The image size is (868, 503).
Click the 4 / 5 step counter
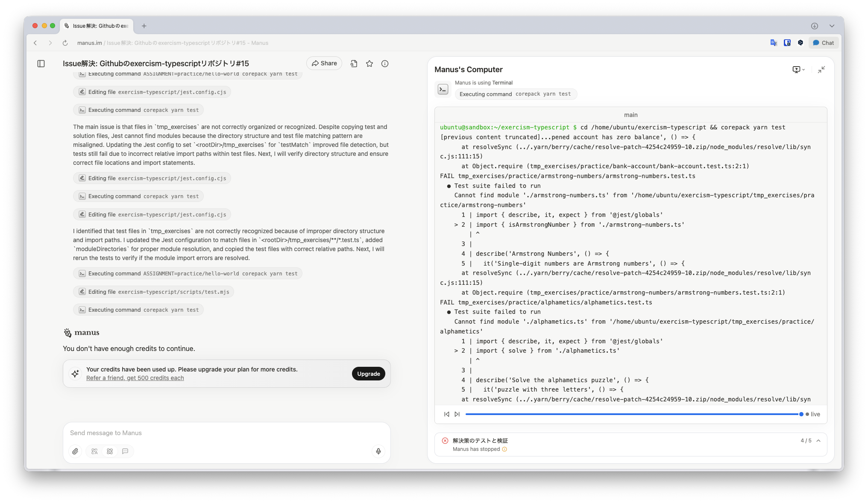coord(806,441)
